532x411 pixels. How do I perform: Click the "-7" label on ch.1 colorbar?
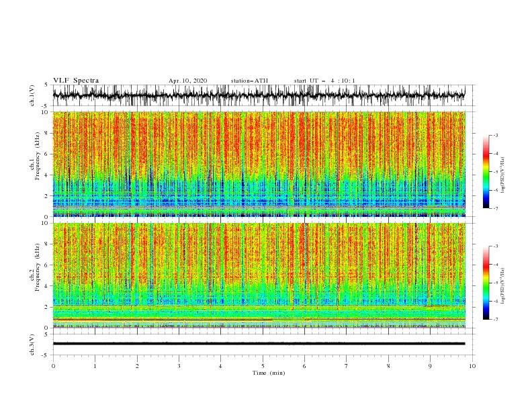(x=496, y=209)
